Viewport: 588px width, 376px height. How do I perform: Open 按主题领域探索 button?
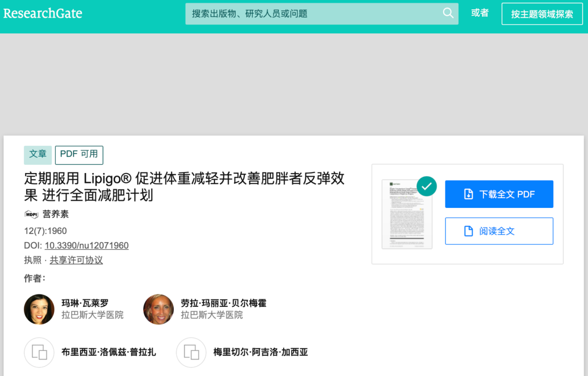pos(542,14)
